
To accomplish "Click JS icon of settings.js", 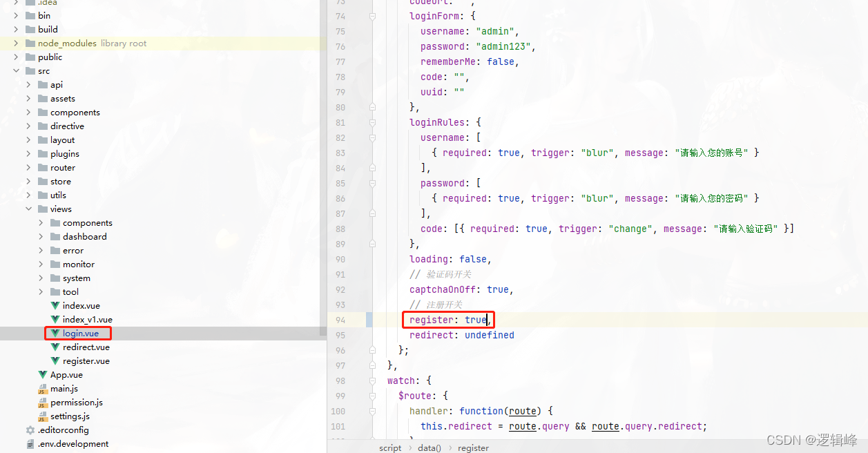I will pyautogui.click(x=43, y=416).
